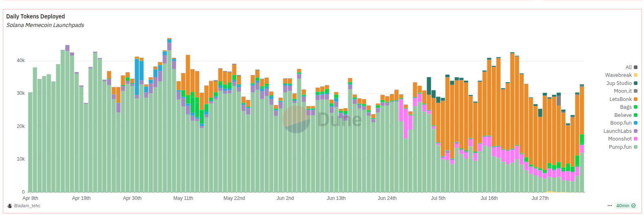
Task: Toggle Moon.it series in legend
Action: [626, 91]
